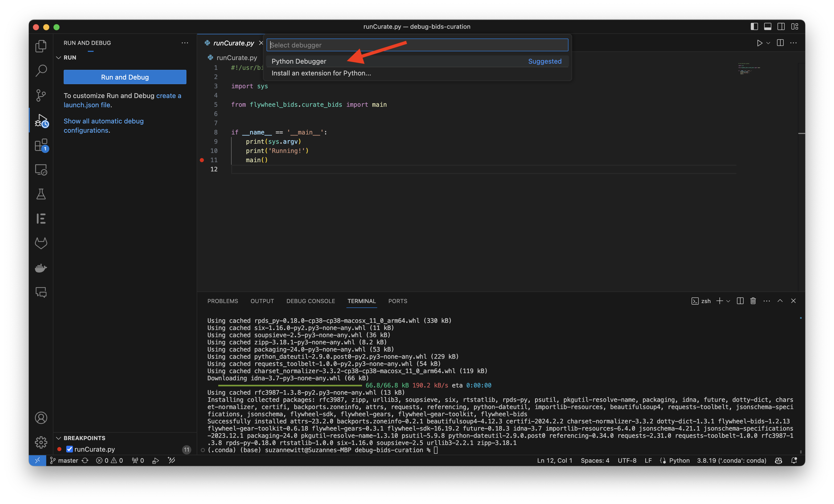Viewport: 834px width, 504px height.
Task: Open Run and Debug panel more actions
Action: 185,43
